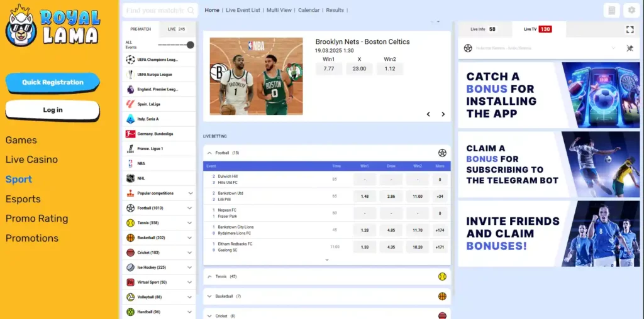Click tennis ball icon in live Tennis row
The width and height of the screenshot is (644, 319).
coord(442,276)
